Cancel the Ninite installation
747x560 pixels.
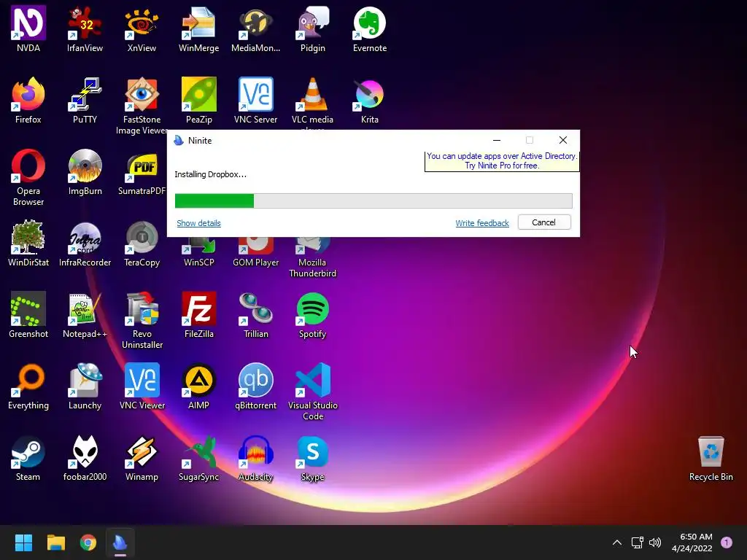click(x=544, y=222)
